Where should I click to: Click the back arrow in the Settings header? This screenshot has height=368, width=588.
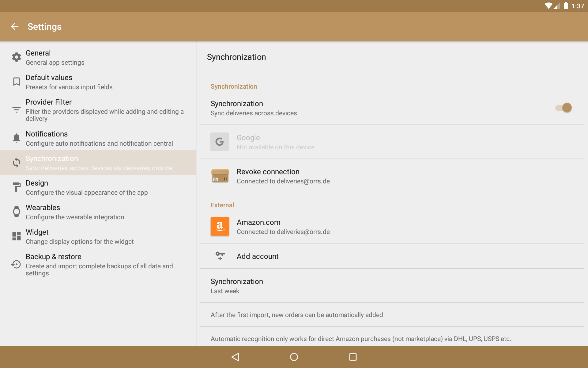click(15, 27)
